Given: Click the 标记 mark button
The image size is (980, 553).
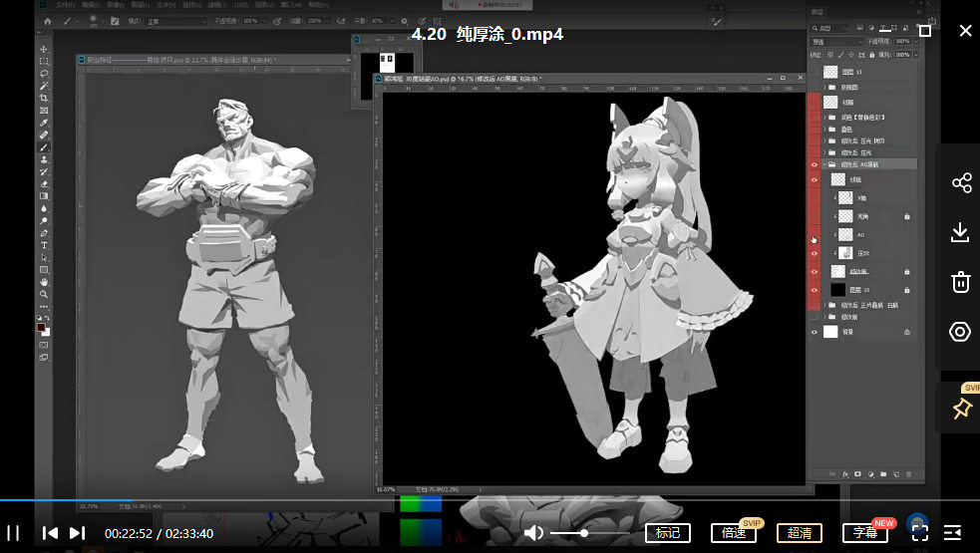Looking at the screenshot, I should 667,533.
